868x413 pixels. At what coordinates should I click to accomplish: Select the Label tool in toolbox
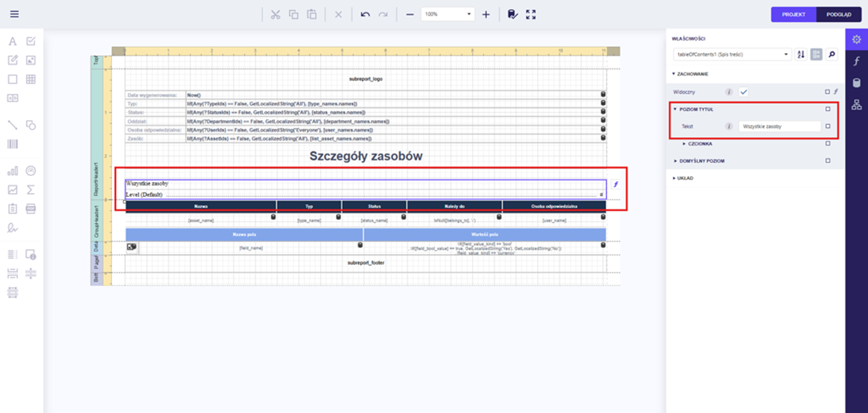pos(12,41)
